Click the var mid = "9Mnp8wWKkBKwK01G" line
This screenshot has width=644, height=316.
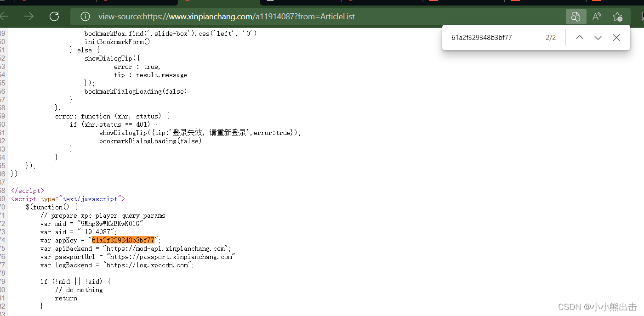coord(93,224)
